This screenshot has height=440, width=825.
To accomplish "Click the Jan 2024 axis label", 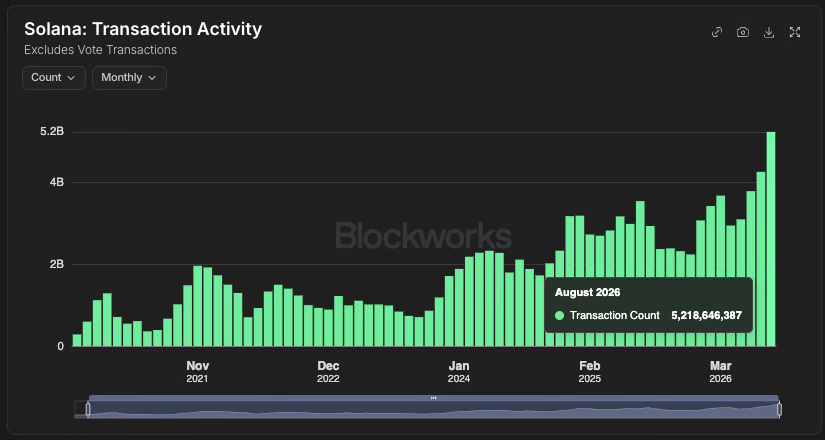I will point(459,372).
